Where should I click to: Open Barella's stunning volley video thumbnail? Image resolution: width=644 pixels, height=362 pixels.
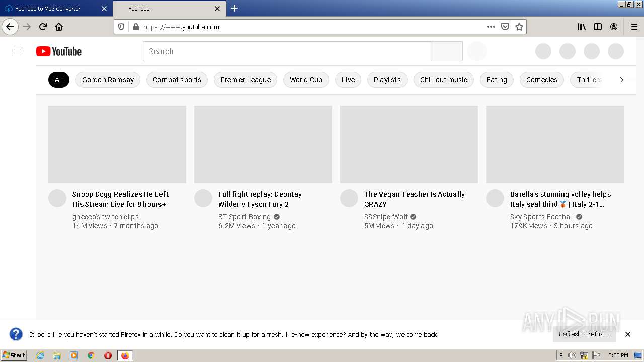tap(555, 144)
